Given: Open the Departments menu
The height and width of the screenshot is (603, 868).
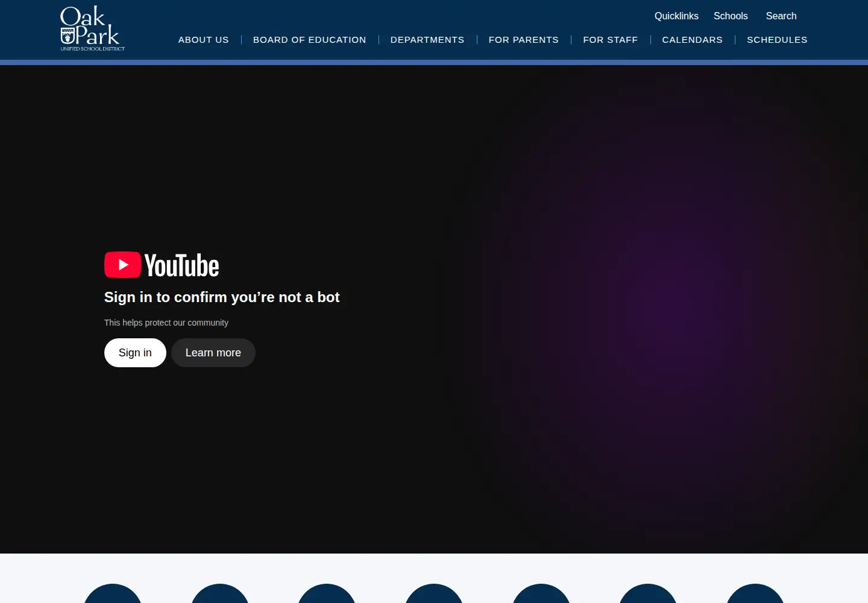Looking at the screenshot, I should tap(427, 40).
